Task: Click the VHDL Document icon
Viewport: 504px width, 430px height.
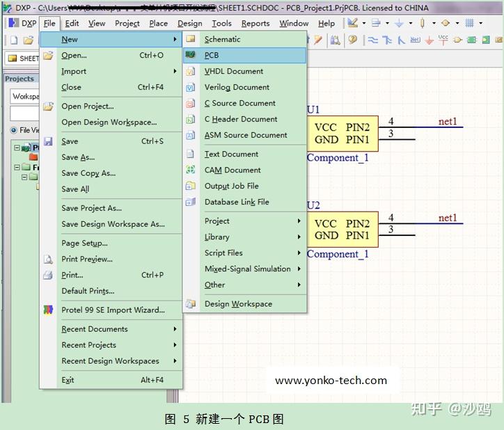Action: pyautogui.click(x=190, y=71)
